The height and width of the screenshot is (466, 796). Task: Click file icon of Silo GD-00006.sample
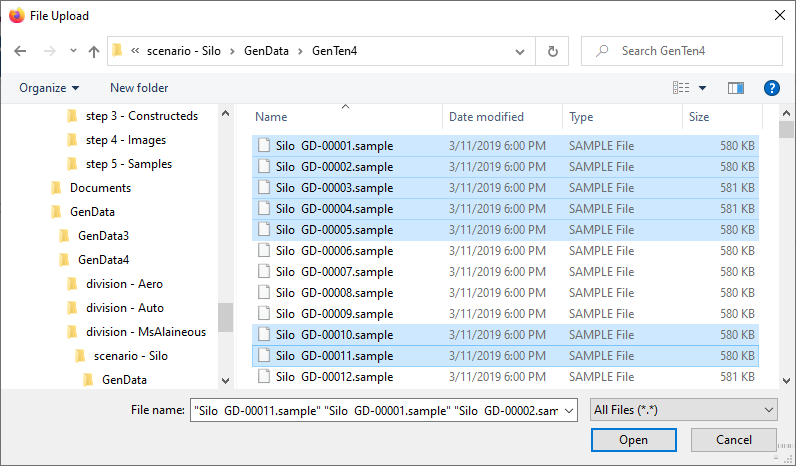tap(264, 251)
